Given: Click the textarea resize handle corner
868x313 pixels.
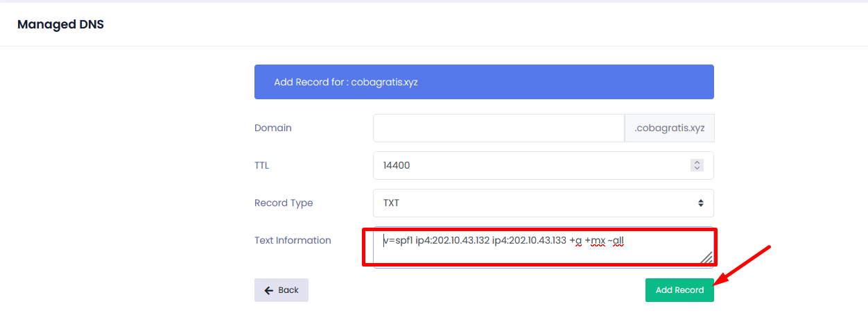Looking at the screenshot, I should tap(706, 257).
